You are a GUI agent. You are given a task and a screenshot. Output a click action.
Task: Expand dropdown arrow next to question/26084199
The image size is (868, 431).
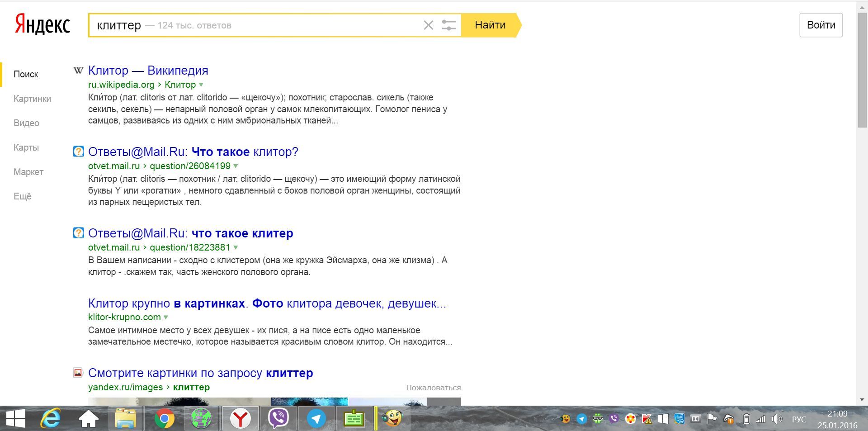tap(236, 166)
